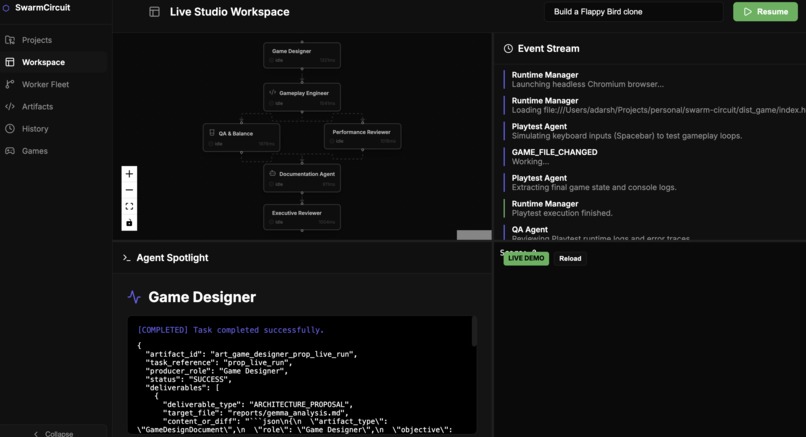This screenshot has width=806, height=437.
Task: Click the agent output scrollbar
Action: pos(474,332)
